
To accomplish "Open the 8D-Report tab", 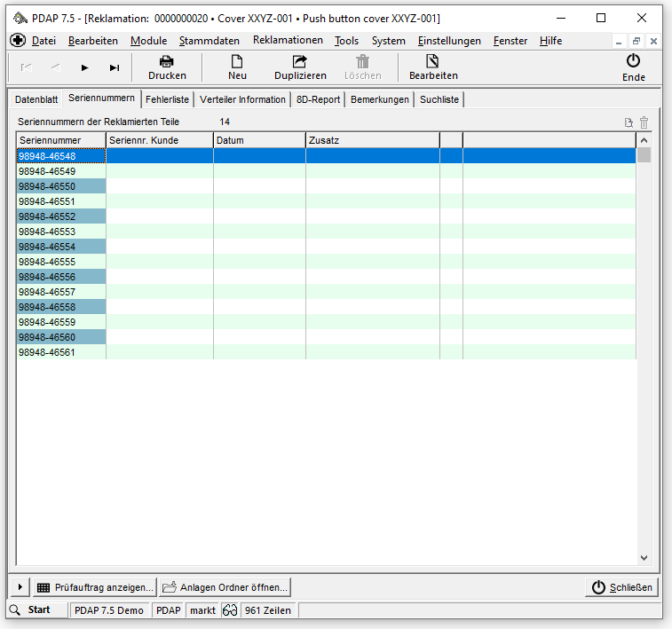I will (318, 99).
